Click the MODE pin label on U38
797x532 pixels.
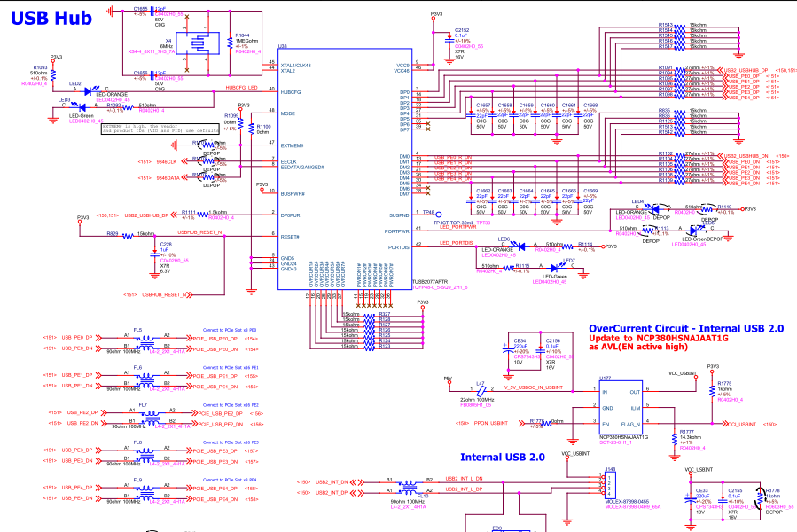288,113
